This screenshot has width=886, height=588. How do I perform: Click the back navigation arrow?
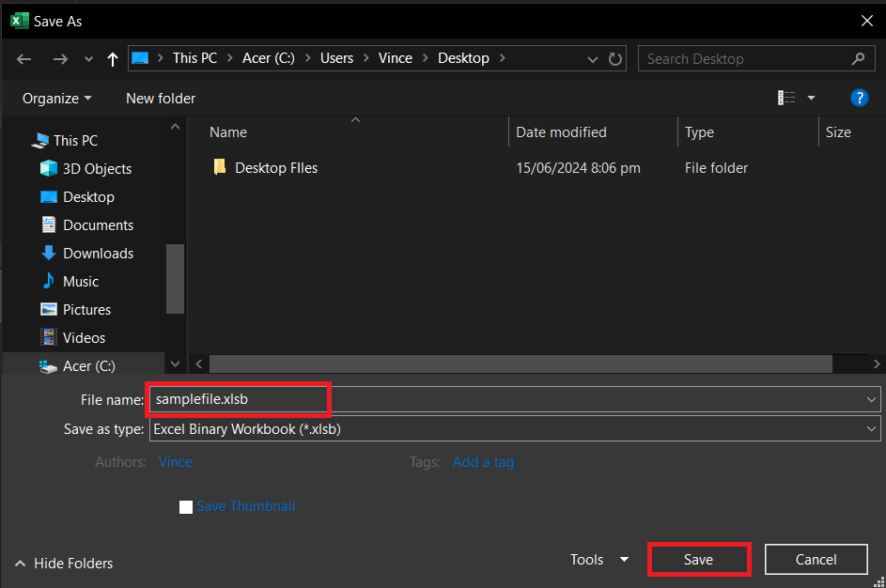23,58
